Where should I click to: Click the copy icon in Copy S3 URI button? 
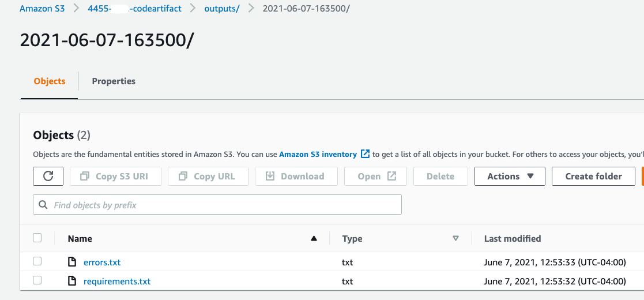click(x=85, y=177)
